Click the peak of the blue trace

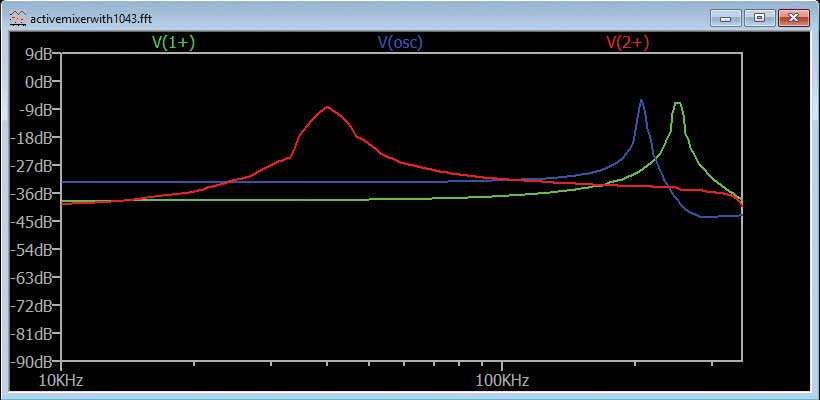coord(641,100)
